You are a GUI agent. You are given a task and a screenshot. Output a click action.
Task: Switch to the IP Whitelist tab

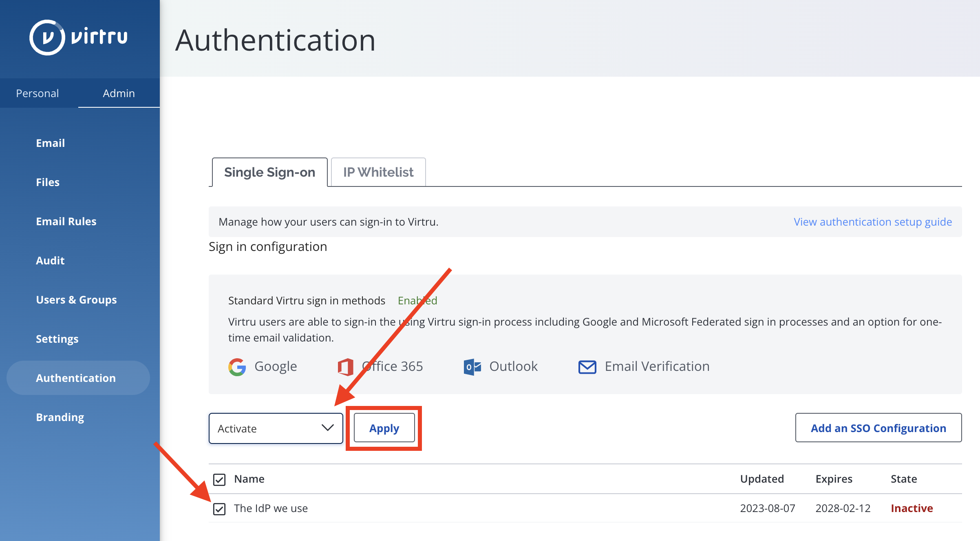pos(378,172)
